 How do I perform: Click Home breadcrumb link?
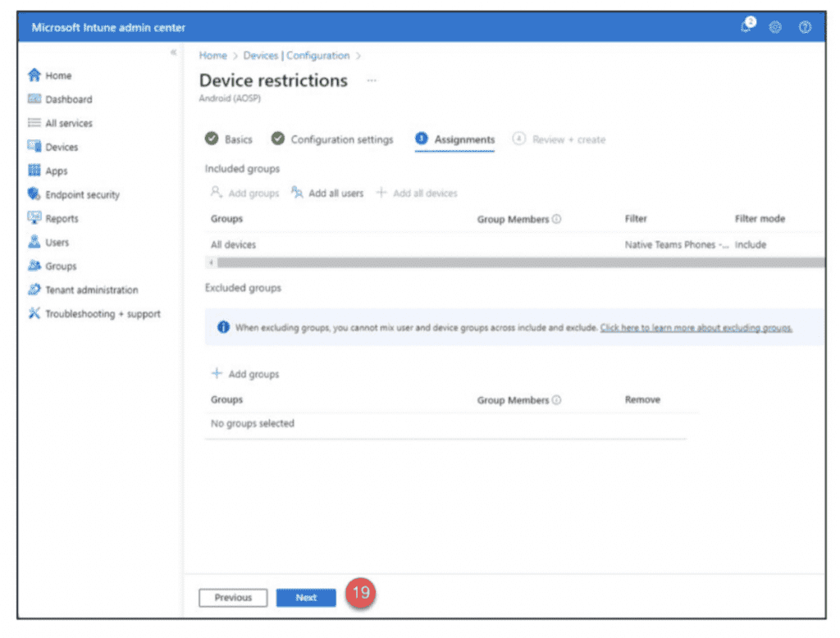(212, 56)
